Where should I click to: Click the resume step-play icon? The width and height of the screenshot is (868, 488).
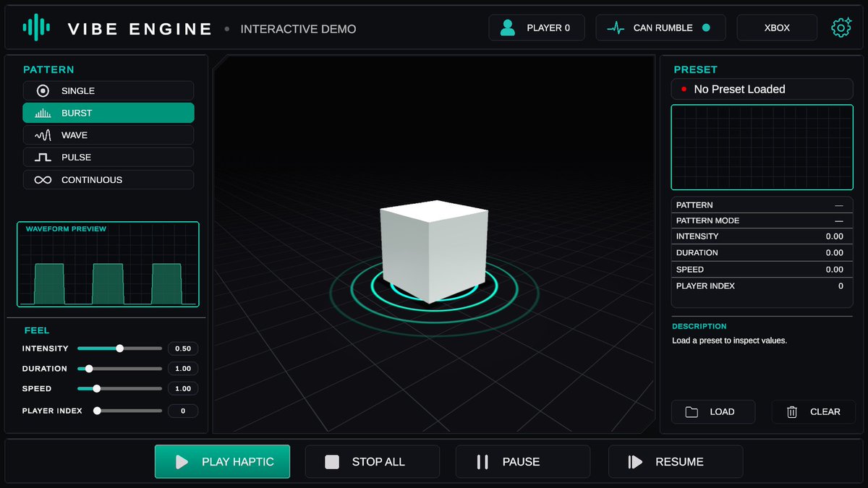[635, 462]
